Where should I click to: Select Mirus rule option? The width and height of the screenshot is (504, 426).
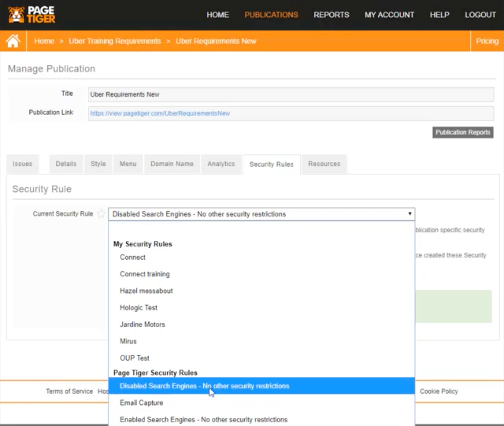point(261,341)
